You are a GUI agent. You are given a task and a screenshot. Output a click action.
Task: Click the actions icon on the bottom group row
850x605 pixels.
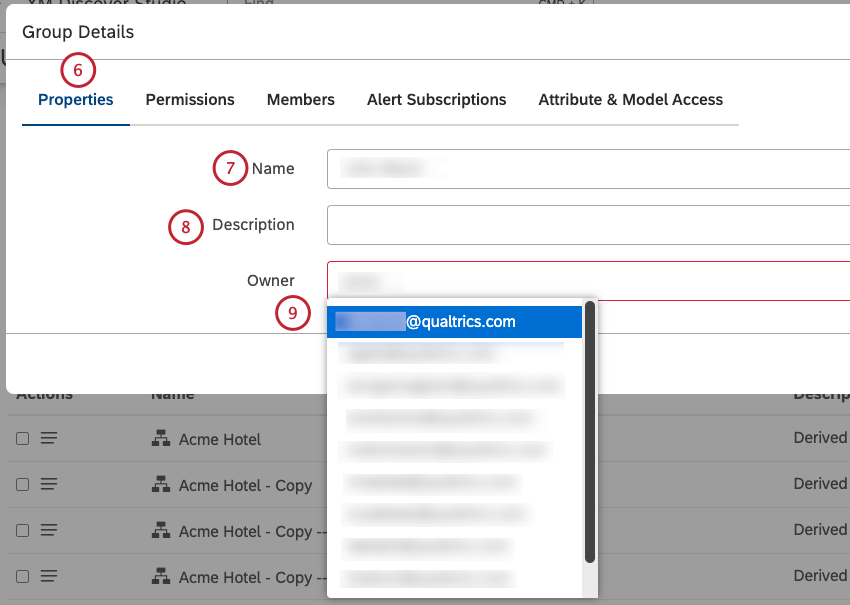pos(48,576)
